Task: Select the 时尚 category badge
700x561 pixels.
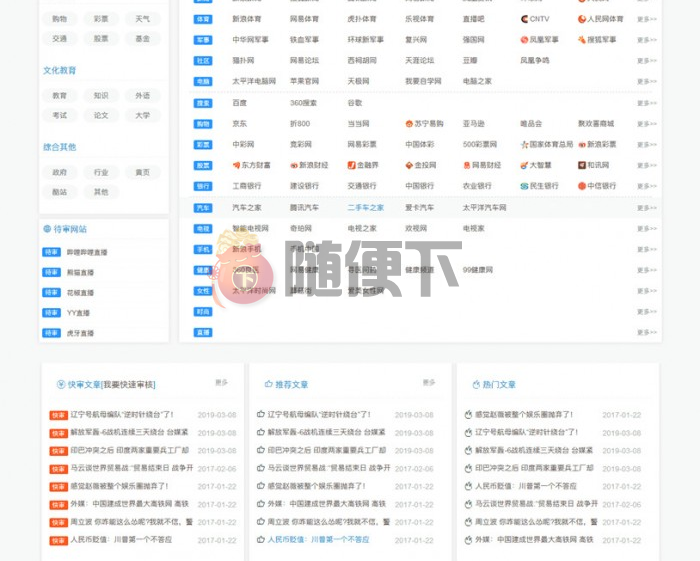Action: (203, 312)
